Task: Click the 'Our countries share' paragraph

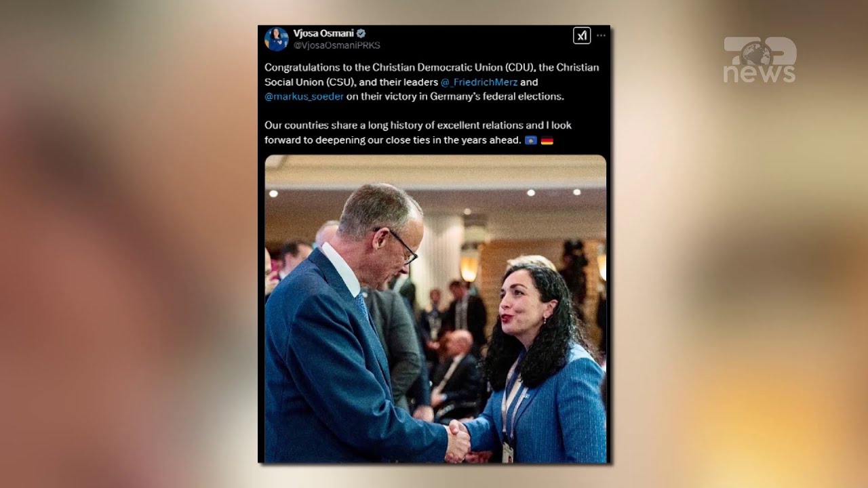Action: pyautogui.click(x=418, y=133)
